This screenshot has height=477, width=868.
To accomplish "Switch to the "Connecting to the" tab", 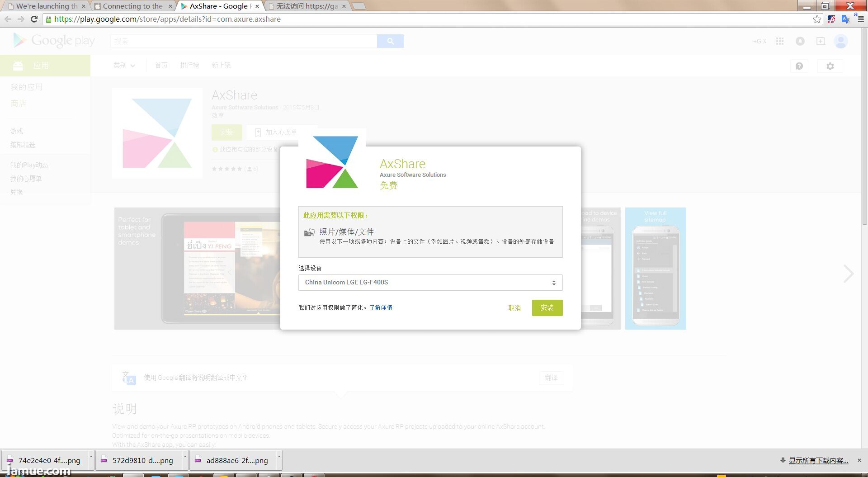I will [x=132, y=6].
